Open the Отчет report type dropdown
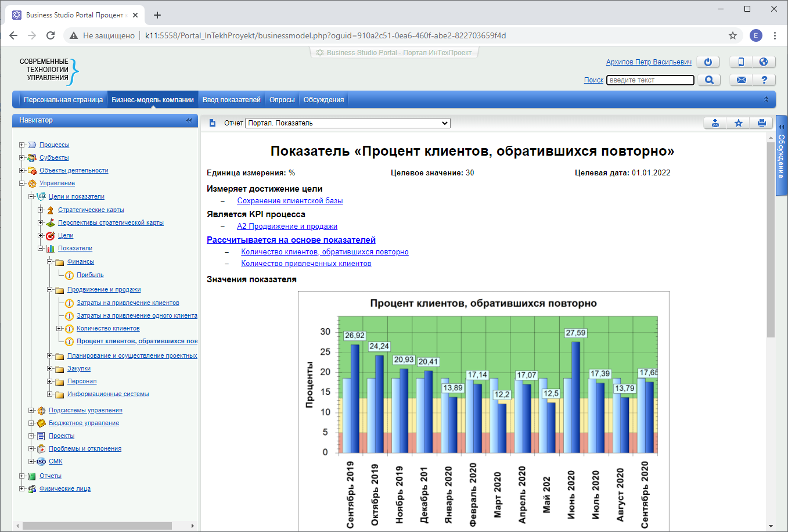Image resolution: width=788 pixels, height=532 pixels. 347,123
